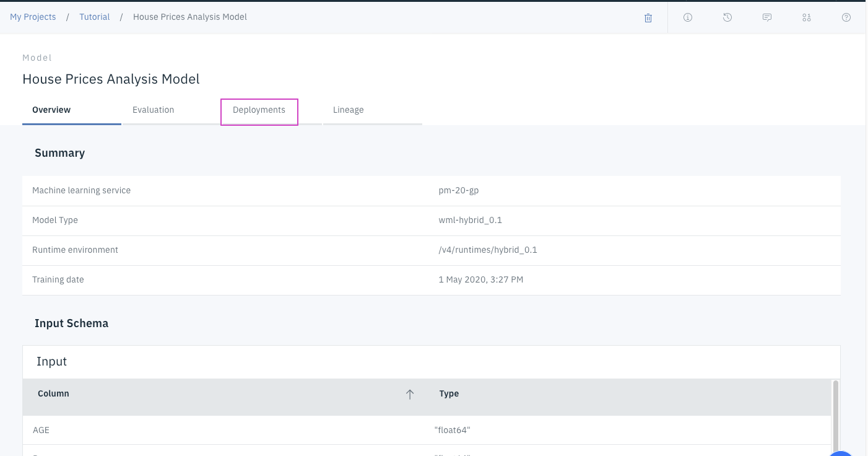Click the "House Prices Analysis Model" page title
This screenshot has height=456, width=868.
coord(111,79)
